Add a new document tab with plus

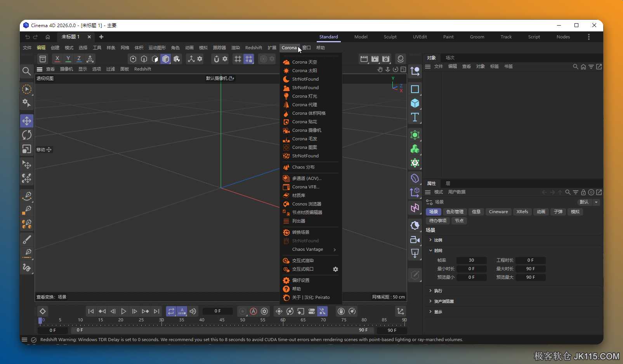coord(101,37)
